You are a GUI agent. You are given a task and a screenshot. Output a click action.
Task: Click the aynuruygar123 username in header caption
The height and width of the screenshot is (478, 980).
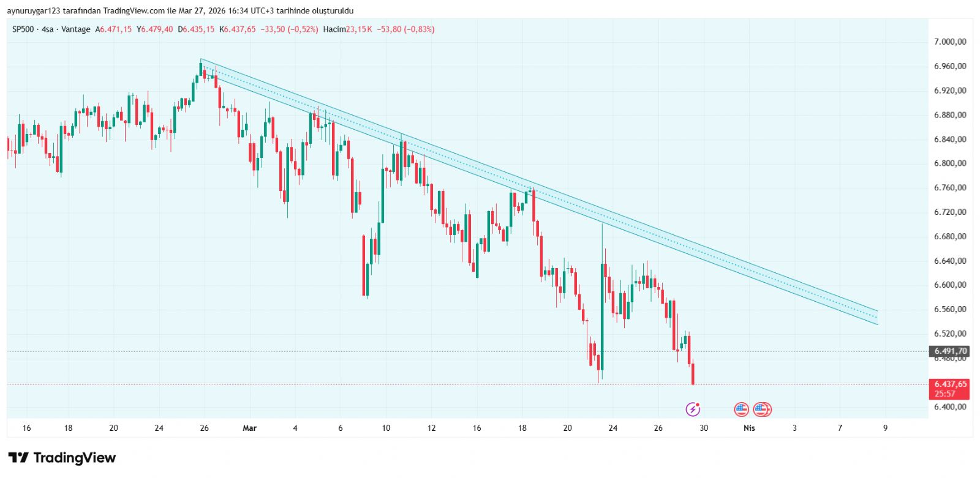pos(33,11)
